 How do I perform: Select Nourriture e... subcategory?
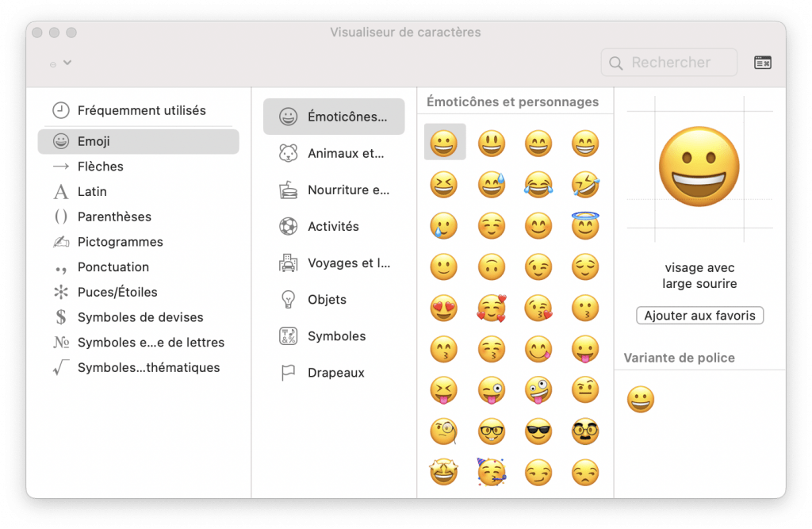[334, 190]
